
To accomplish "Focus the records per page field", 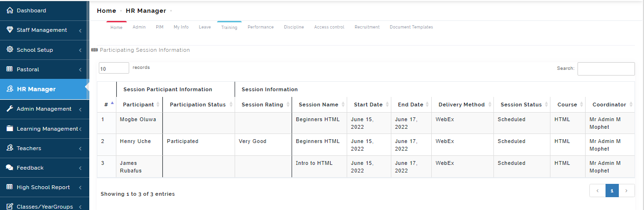I will (x=114, y=68).
